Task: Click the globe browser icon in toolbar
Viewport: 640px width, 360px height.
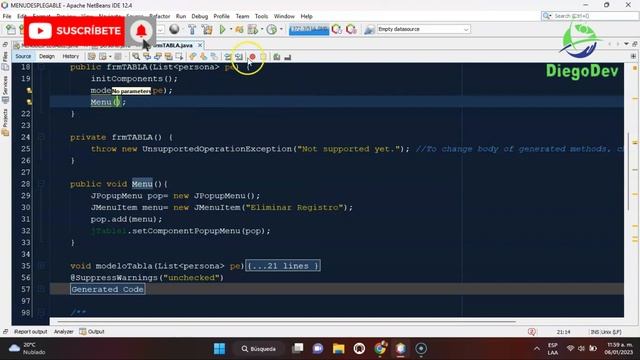Action: (x=174, y=29)
